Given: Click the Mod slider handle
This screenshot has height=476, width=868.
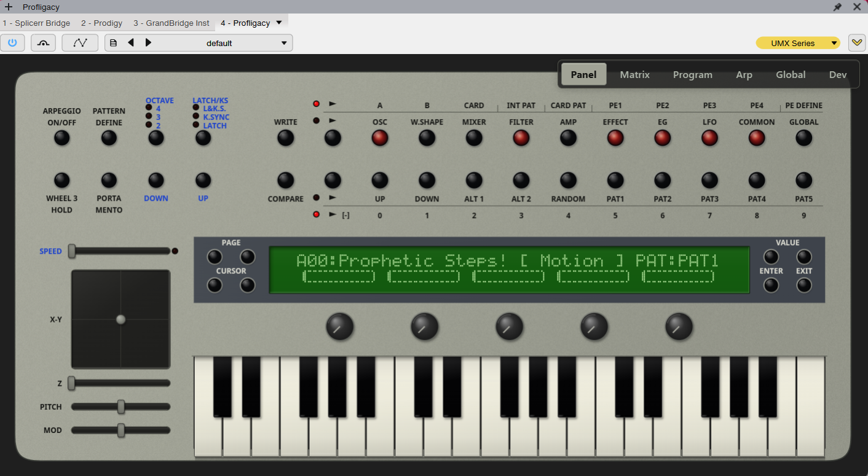Looking at the screenshot, I should 121,430.
